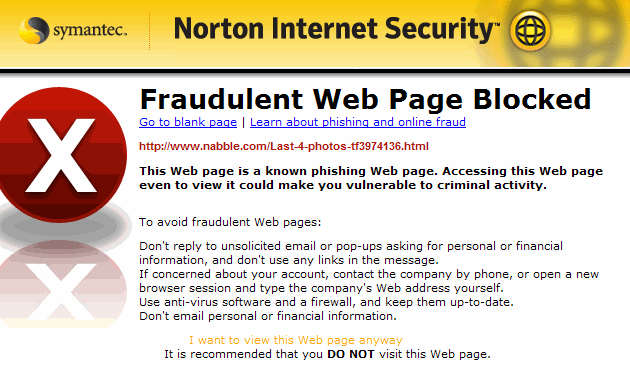Click the blocked nabble.com URL text
The height and width of the screenshot is (386, 630).
284,146
